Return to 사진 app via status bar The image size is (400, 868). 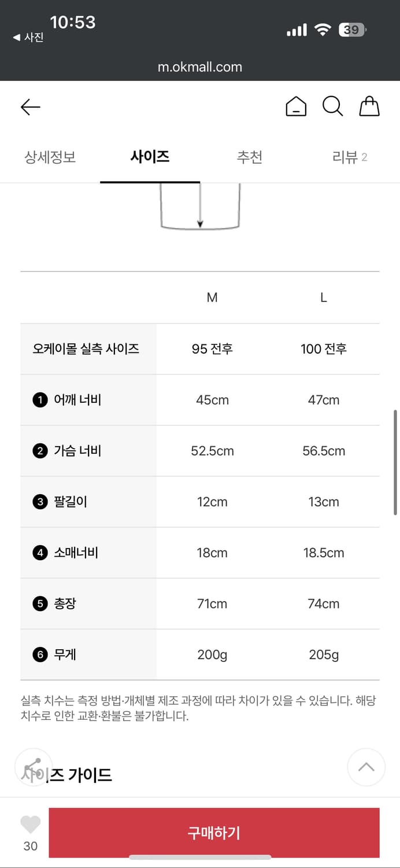(28, 38)
